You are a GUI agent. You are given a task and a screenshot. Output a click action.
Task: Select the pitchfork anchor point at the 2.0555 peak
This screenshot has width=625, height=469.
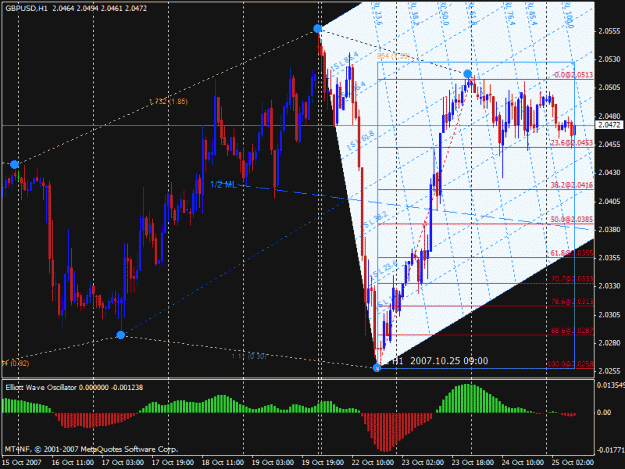coord(317,28)
